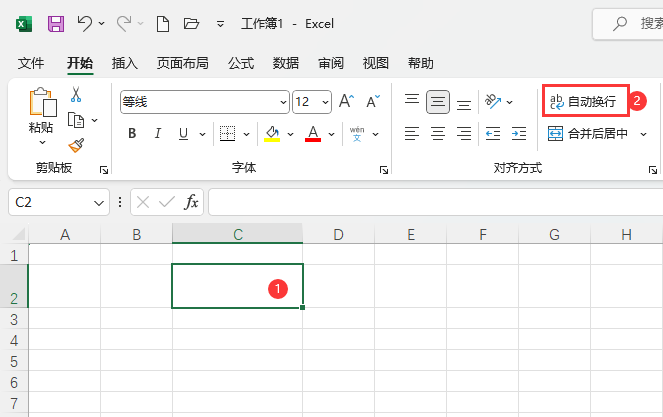Decrease indent icon
The width and height of the screenshot is (663, 417).
pyautogui.click(x=493, y=134)
